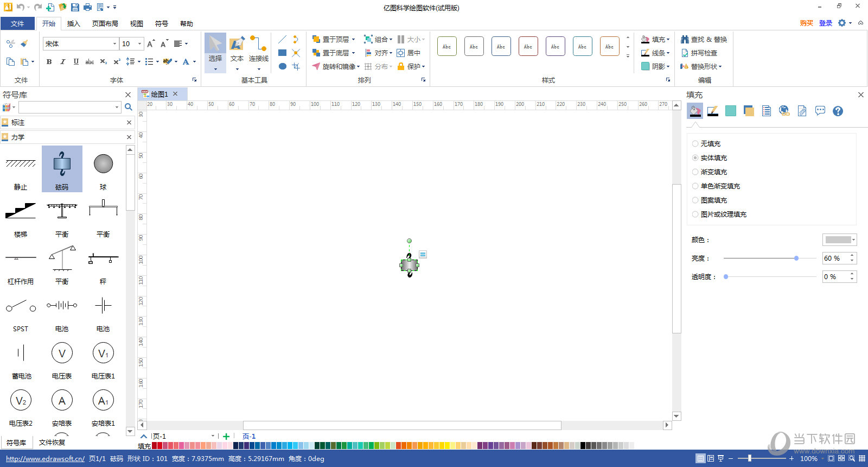Select the 楼梯 stairs symbol
The image size is (868, 467).
[x=21, y=216]
